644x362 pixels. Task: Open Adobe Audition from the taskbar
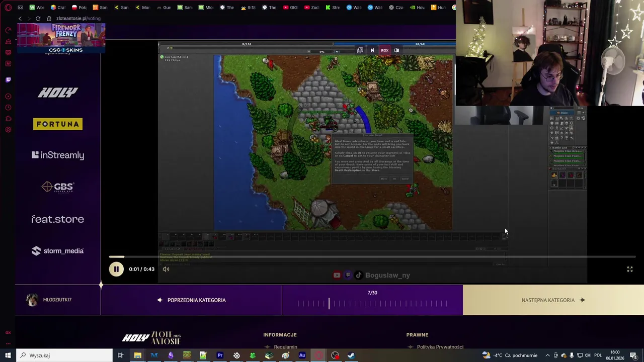click(302, 355)
